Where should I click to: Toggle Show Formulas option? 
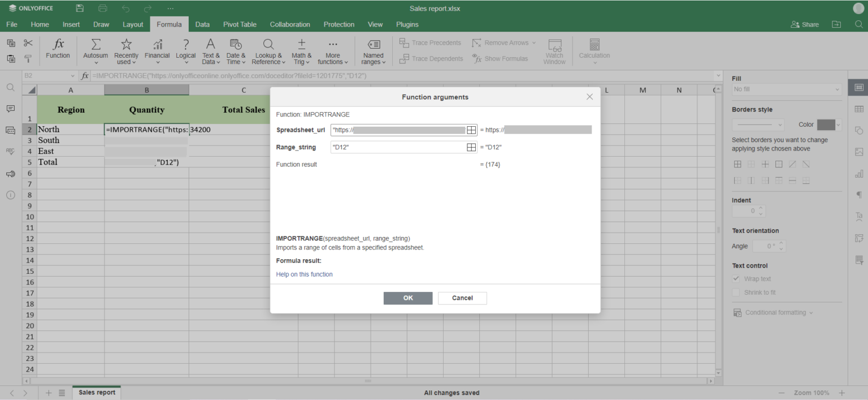tap(500, 59)
